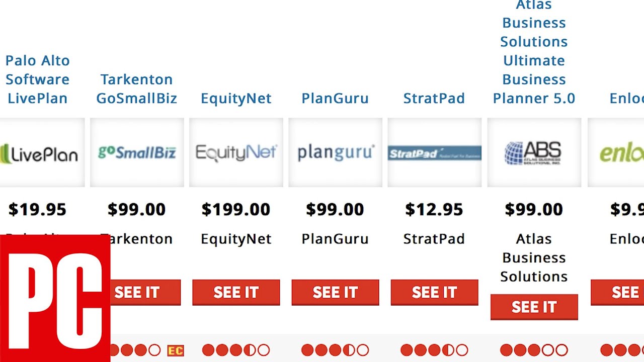Open the ABS Atlas Business Solutions logo

coord(534,152)
